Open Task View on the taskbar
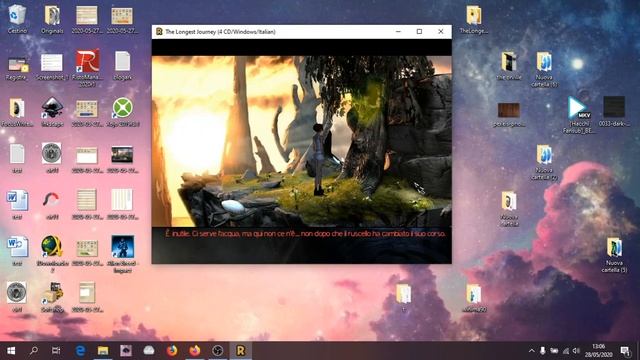Image resolution: width=640 pixels, height=360 pixels. pos(56,351)
